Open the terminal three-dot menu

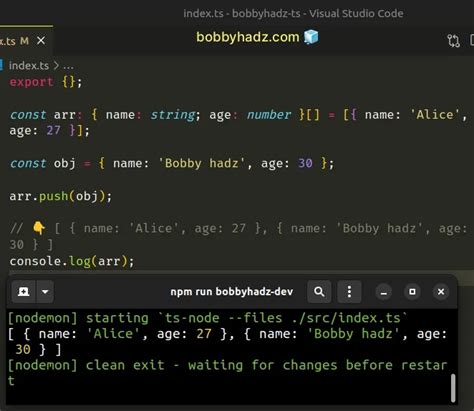coord(349,292)
